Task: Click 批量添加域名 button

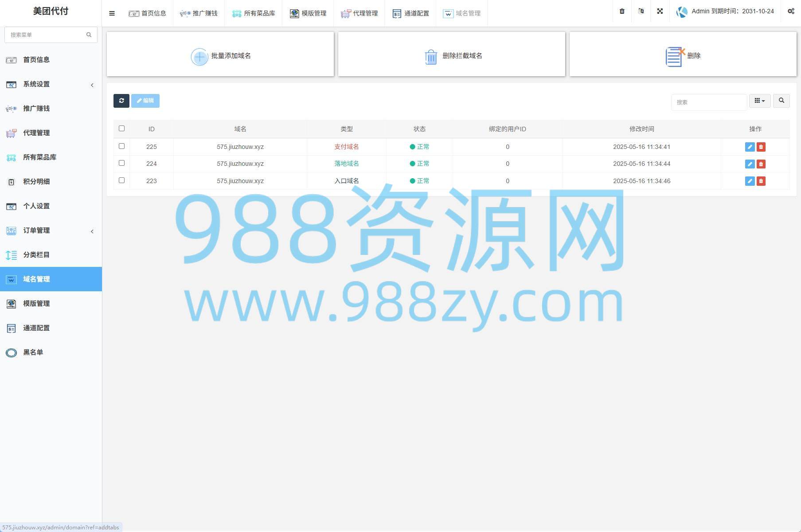Action: (x=220, y=55)
